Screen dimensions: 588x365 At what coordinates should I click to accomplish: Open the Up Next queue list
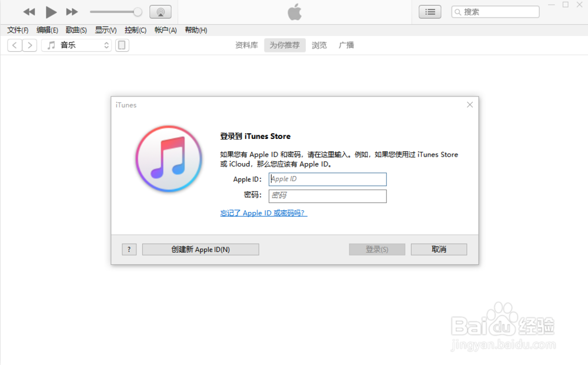430,11
